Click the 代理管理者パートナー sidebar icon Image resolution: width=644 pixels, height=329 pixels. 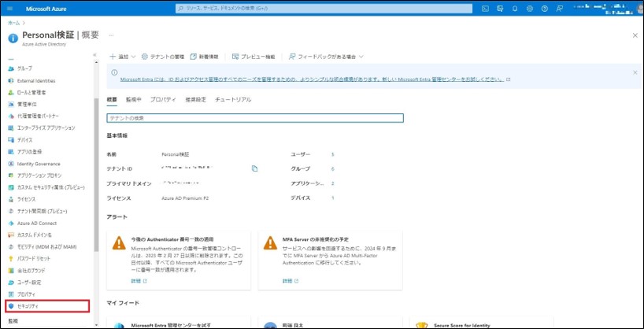[x=11, y=116]
